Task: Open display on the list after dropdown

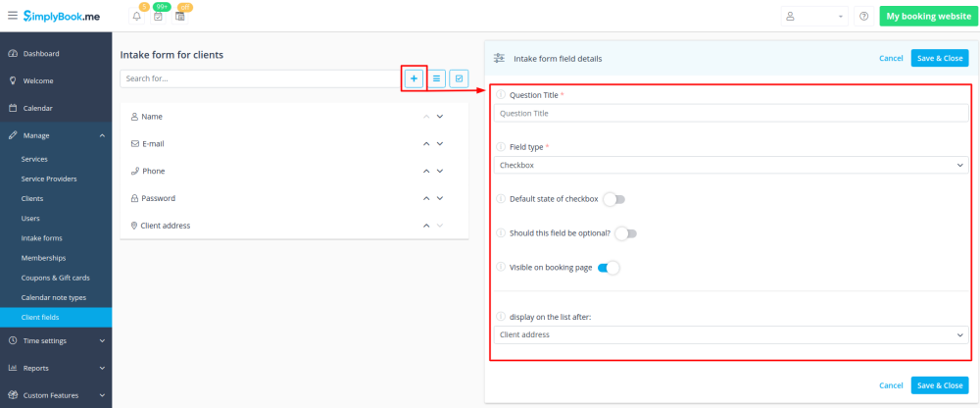Action: (x=730, y=335)
